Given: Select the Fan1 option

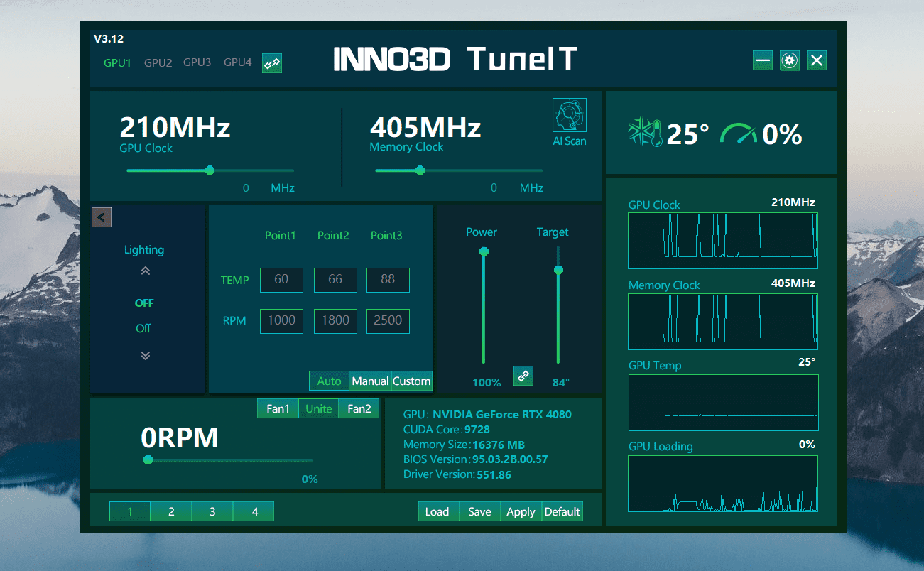Looking at the screenshot, I should pos(278,408).
